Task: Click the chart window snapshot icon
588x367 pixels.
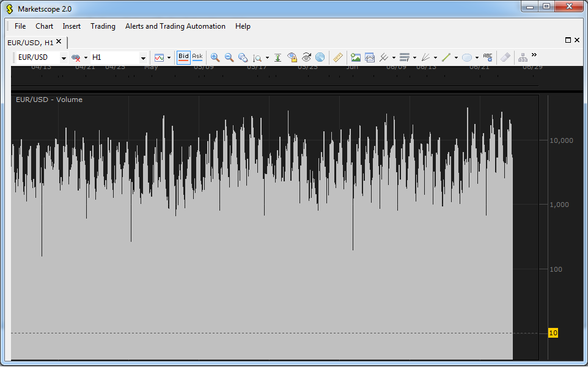Action: tap(370, 57)
